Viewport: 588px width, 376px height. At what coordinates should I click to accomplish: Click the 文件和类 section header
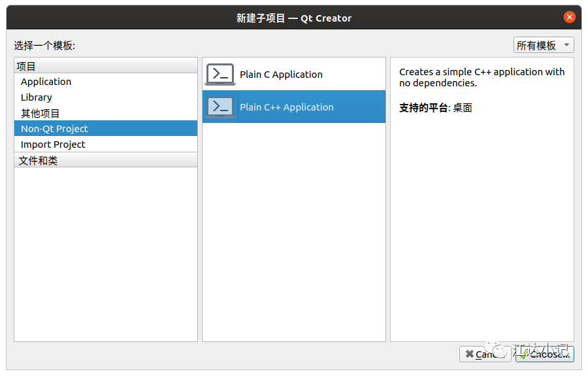106,160
